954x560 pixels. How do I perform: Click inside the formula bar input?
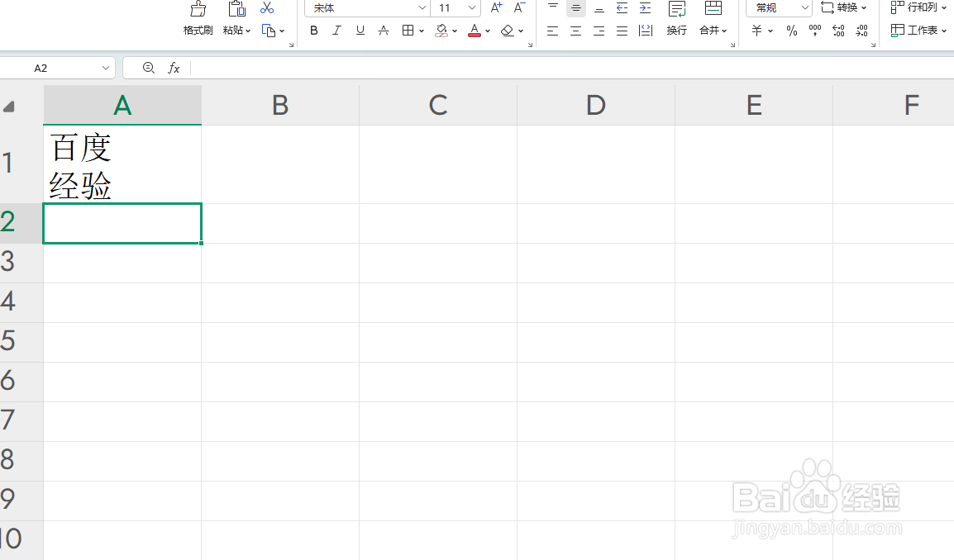pos(572,68)
